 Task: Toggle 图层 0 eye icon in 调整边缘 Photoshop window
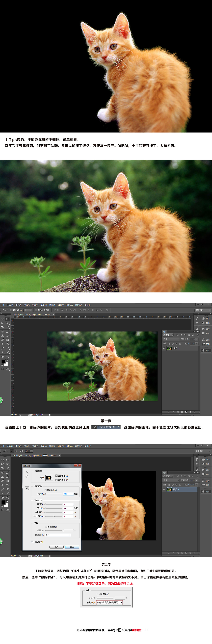(164, 489)
